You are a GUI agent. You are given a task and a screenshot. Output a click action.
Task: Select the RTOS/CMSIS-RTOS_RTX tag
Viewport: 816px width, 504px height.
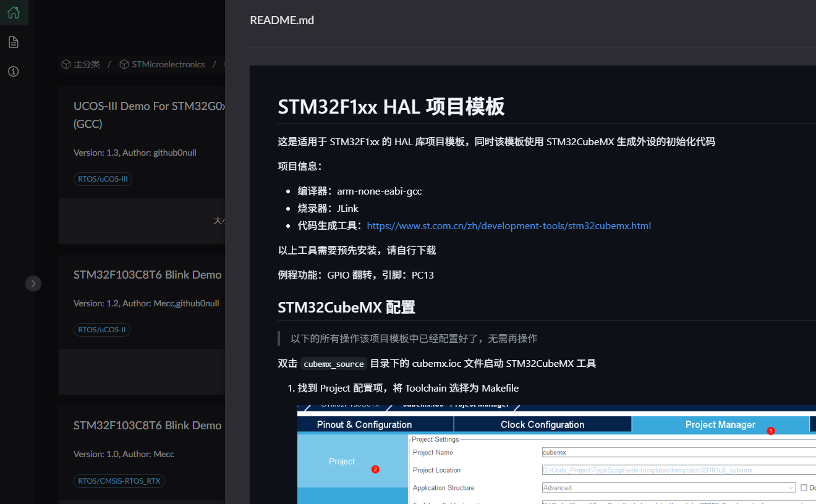tap(119, 481)
